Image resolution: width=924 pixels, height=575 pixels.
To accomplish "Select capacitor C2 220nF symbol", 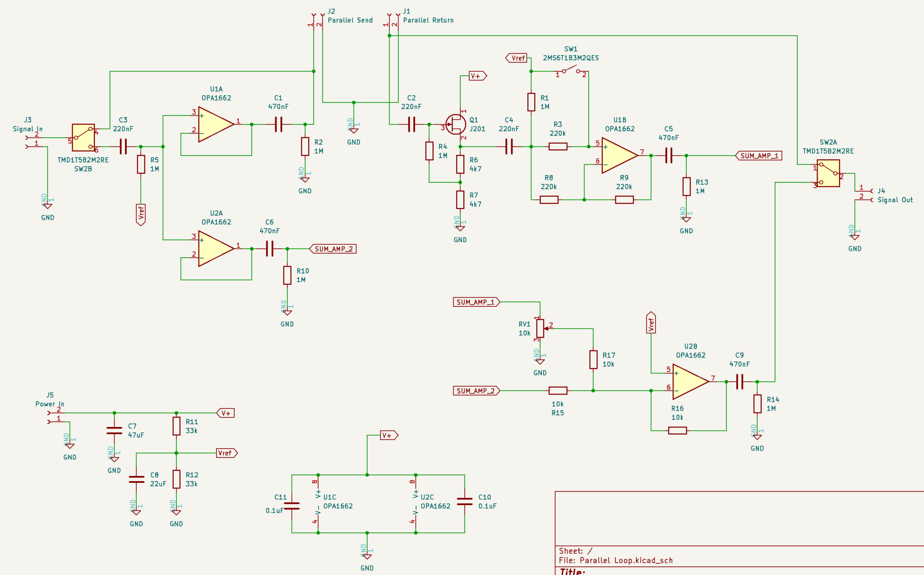I will [411, 124].
